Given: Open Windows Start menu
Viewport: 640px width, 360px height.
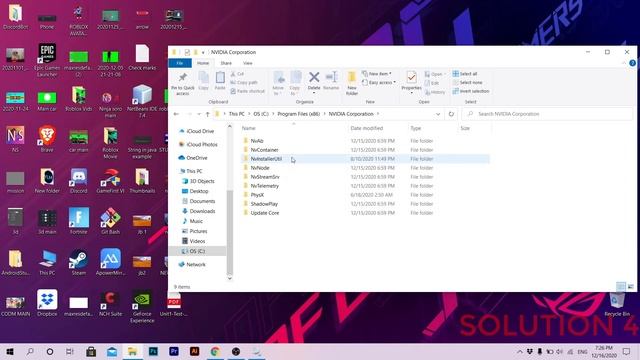Looking at the screenshot, I should pos(10,351).
